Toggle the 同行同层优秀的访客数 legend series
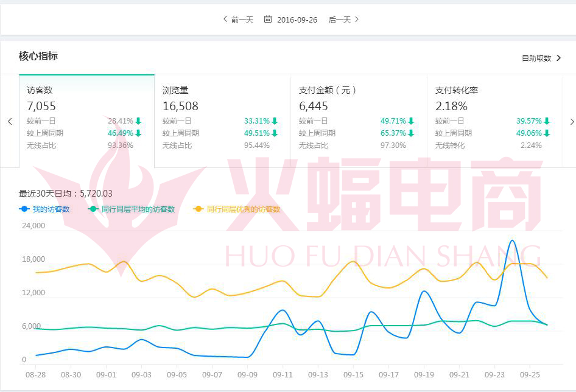576x392 pixels. click(x=237, y=209)
